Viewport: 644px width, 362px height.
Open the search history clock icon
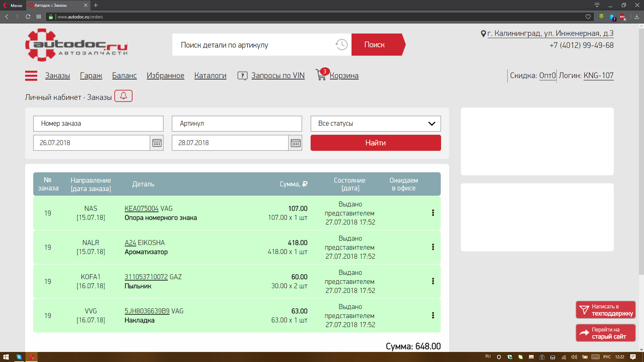tap(341, 45)
